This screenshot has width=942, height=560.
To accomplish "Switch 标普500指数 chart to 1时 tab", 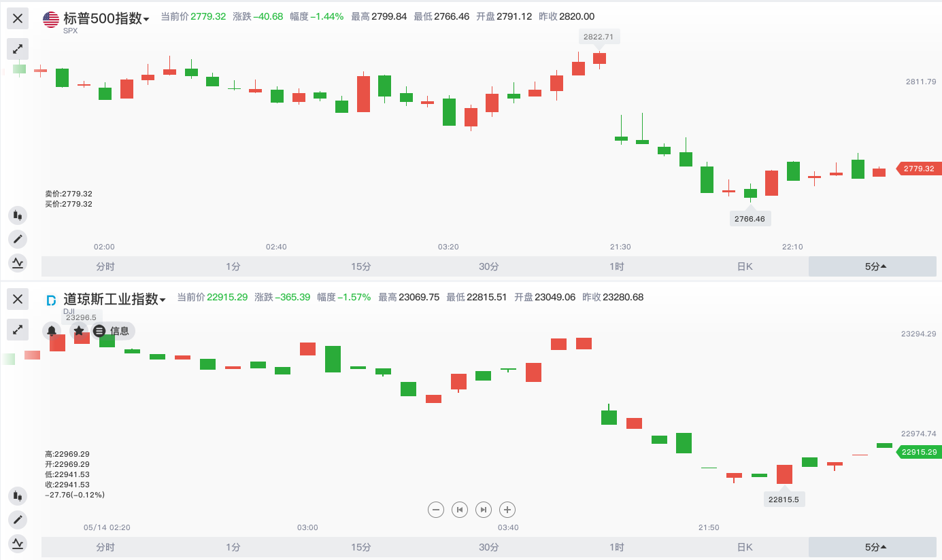I will point(617,266).
